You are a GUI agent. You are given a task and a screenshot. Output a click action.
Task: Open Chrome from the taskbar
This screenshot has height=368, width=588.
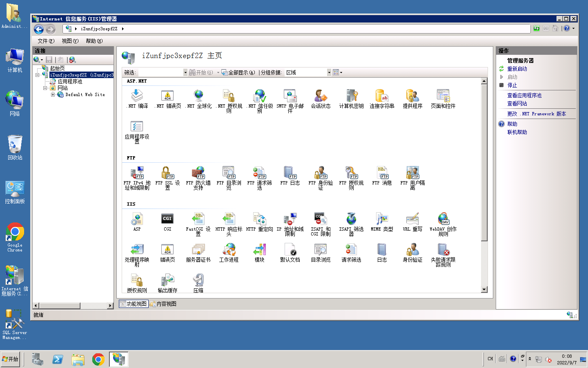[98, 359]
